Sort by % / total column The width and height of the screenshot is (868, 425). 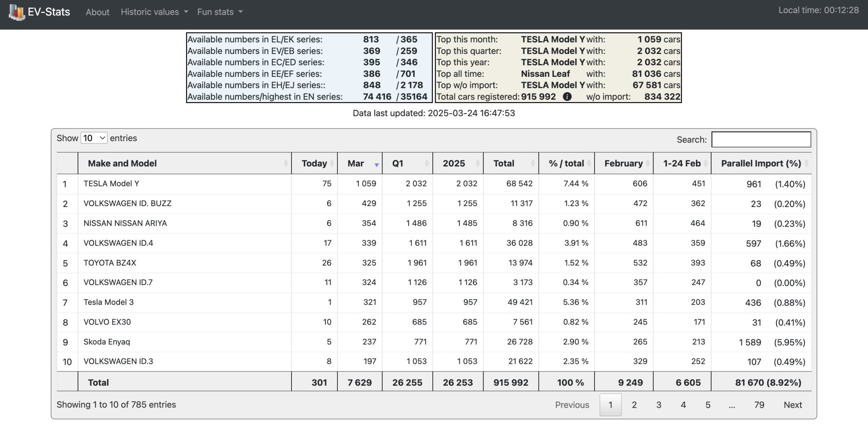(x=567, y=163)
